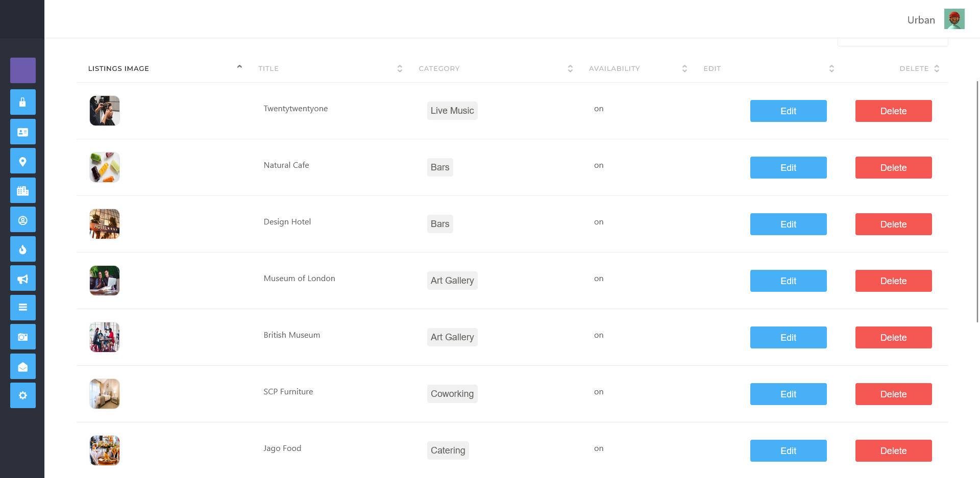Open the settings gear at the sidebar bottom

(22, 395)
